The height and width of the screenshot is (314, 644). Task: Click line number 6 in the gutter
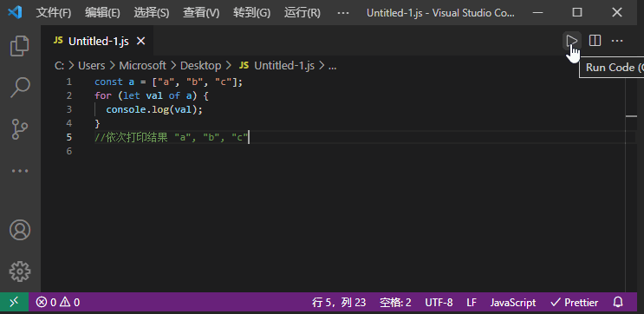[x=68, y=151]
